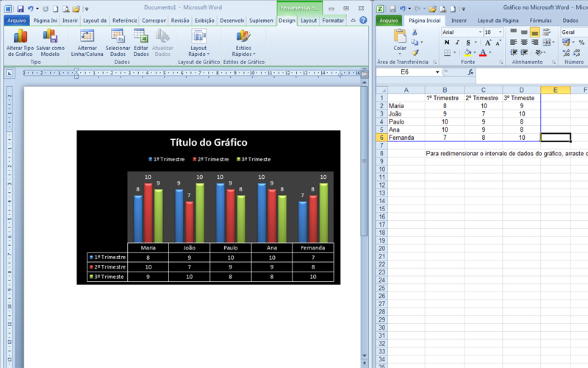Screen dimensions: 588x368
Task: Open Word help question mark icon
Action: [363, 21]
